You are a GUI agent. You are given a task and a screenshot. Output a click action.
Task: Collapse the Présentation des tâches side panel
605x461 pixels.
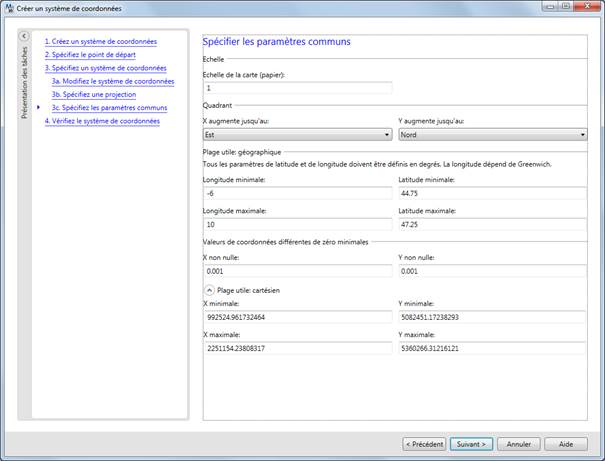click(x=23, y=37)
